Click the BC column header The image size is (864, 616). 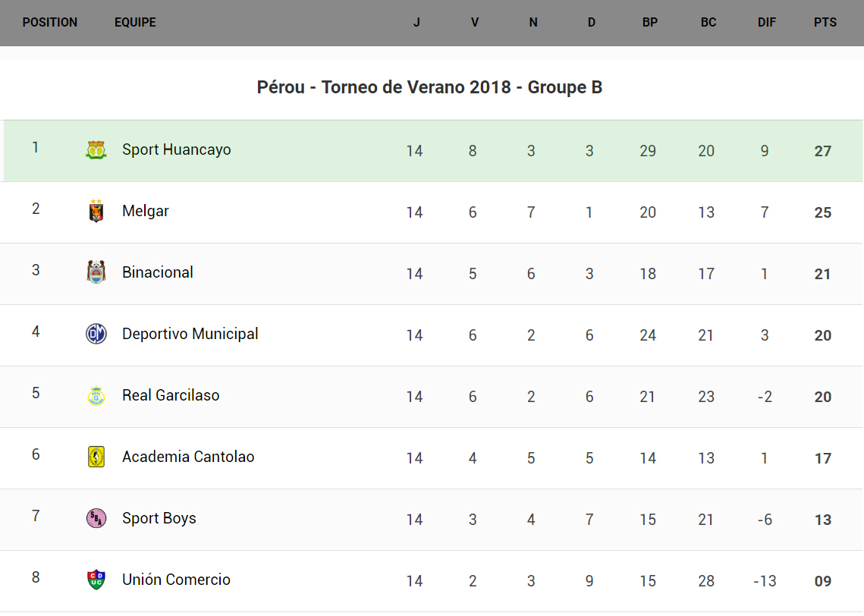[708, 23]
